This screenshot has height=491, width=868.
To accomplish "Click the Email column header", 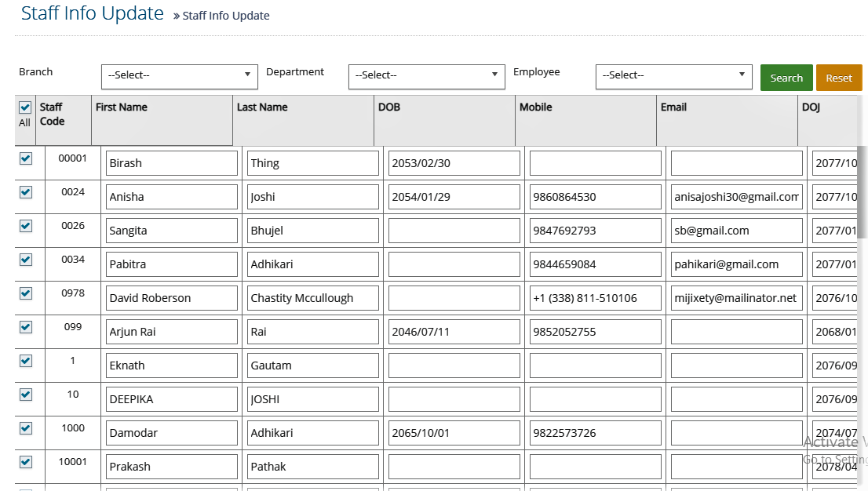I will (x=727, y=120).
